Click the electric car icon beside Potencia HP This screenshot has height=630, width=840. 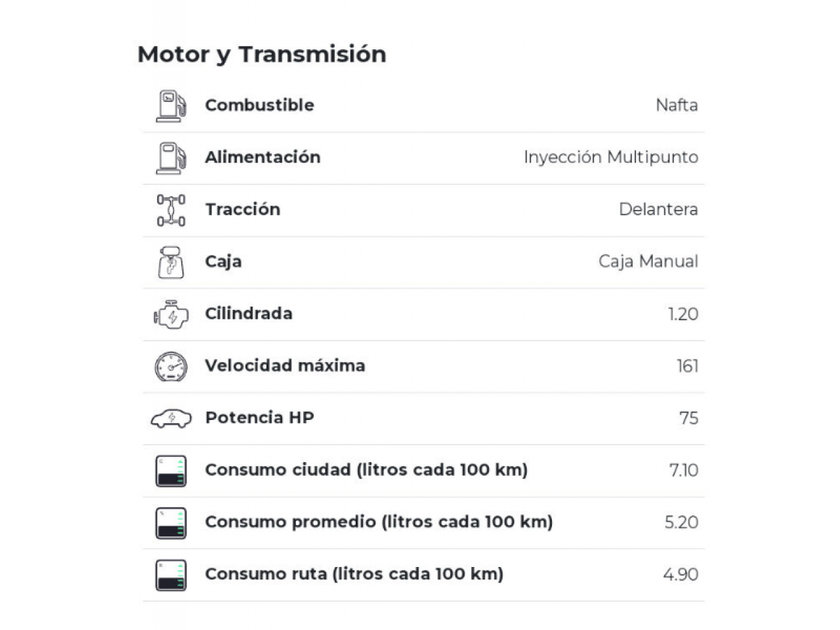[x=171, y=418]
